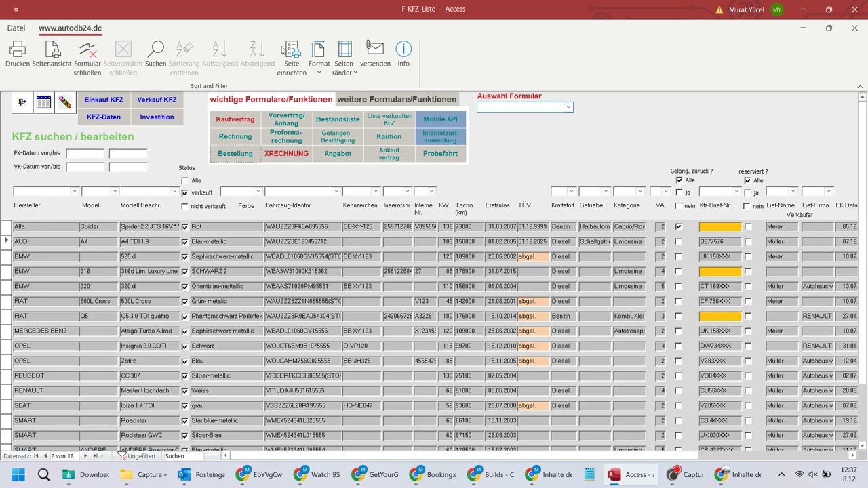This screenshot has width=868, height=488.
Task: Show hidden system tray icons
Action: (x=781, y=474)
